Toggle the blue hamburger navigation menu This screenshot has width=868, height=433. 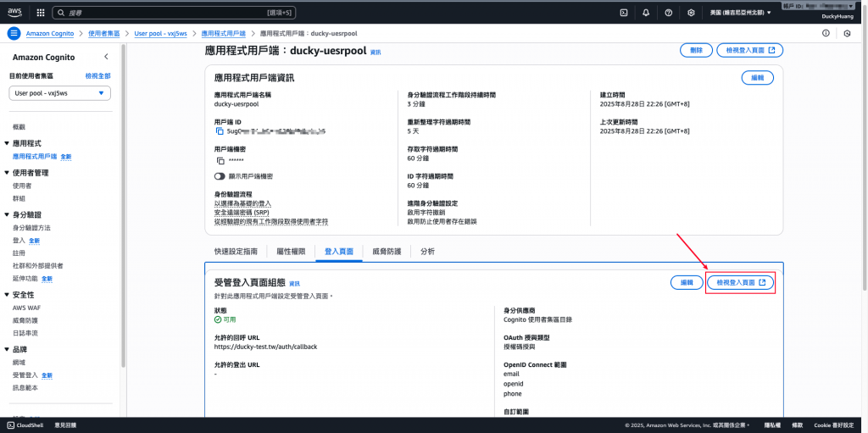[14, 33]
